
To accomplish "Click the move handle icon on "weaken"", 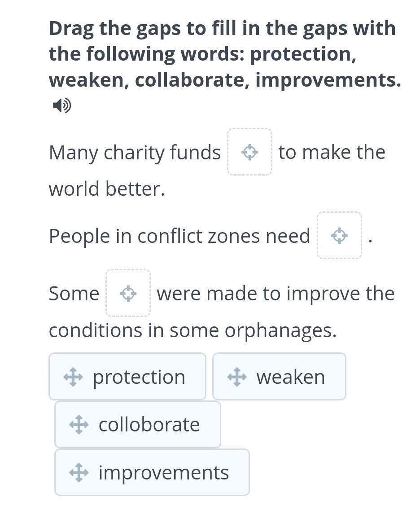I will pos(237,377).
